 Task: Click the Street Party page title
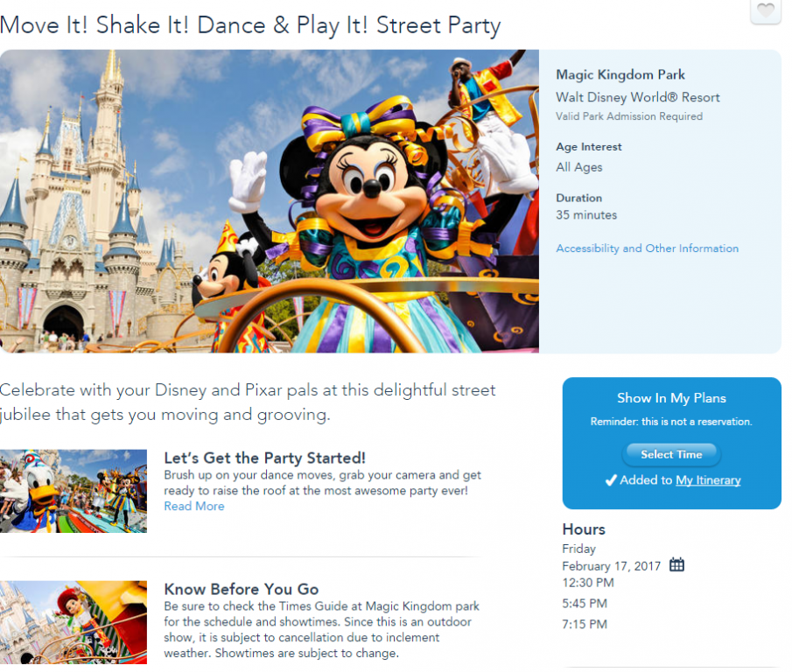[250, 25]
